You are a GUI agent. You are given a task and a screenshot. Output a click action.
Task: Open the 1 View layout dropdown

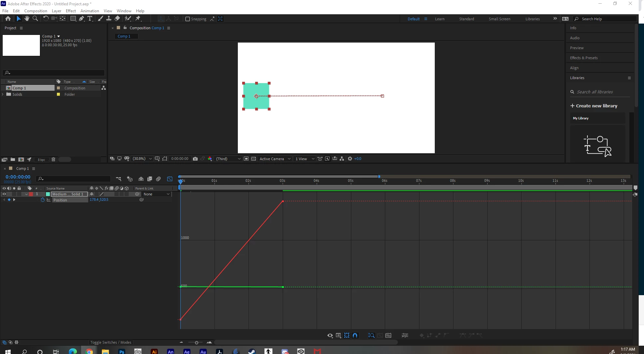(x=305, y=159)
